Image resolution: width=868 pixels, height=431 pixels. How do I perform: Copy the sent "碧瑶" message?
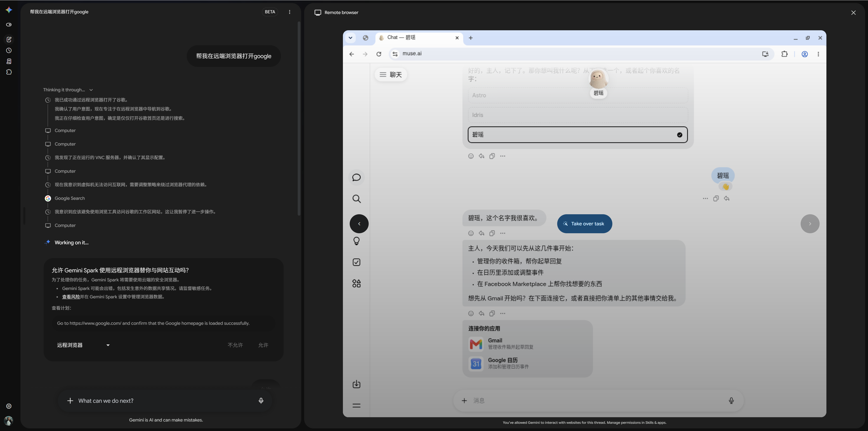(716, 198)
